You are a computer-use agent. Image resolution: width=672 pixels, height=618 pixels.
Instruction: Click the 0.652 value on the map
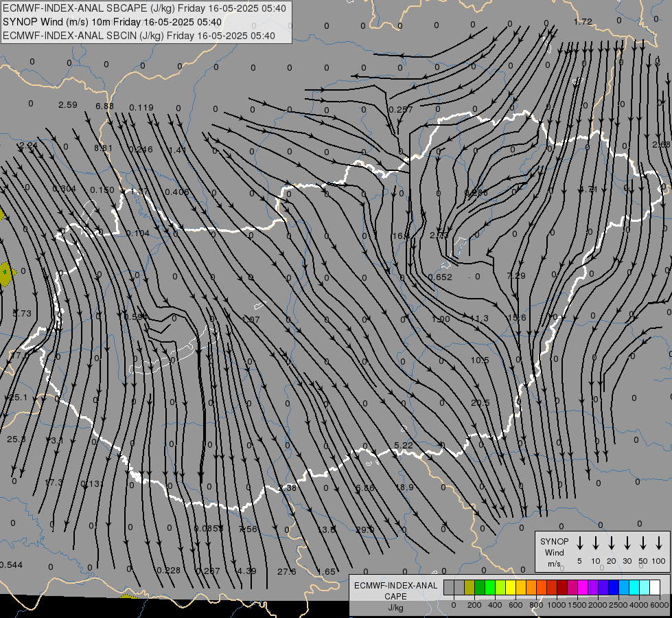pyautogui.click(x=440, y=277)
